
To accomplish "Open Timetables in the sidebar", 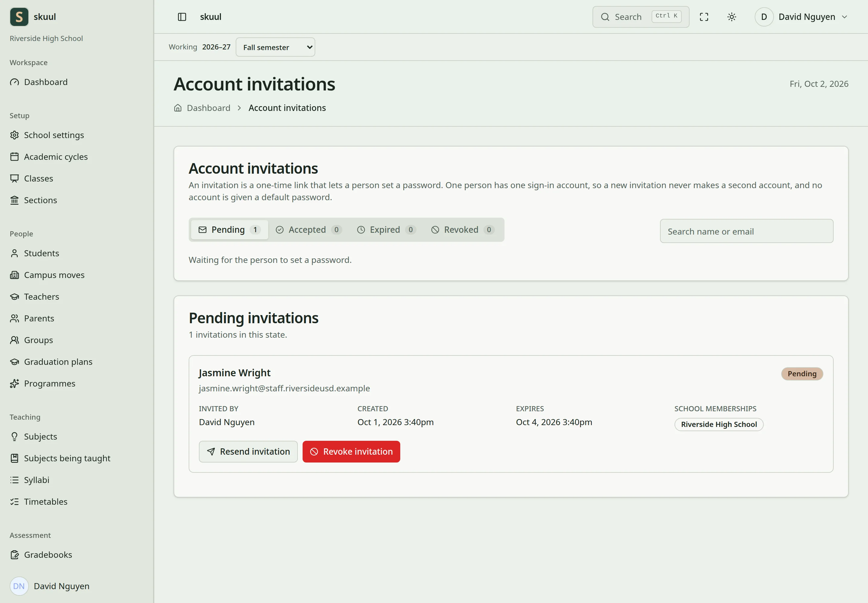I will pos(77,502).
